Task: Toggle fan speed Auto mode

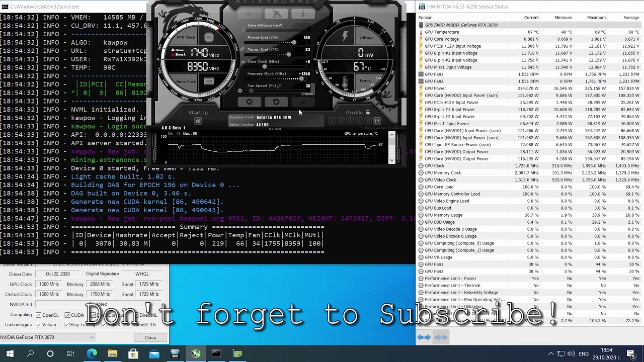Action: [309, 94]
